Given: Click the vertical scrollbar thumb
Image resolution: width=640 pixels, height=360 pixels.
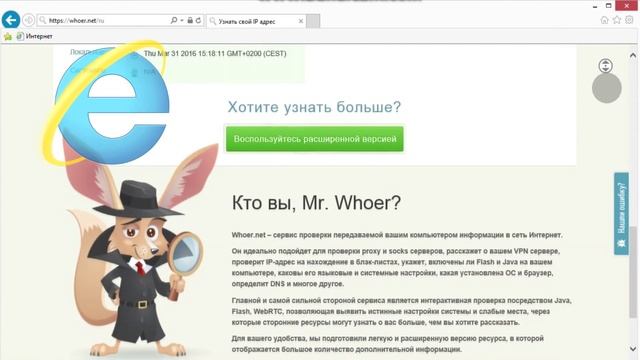Looking at the screenshot, I should coord(633,272).
